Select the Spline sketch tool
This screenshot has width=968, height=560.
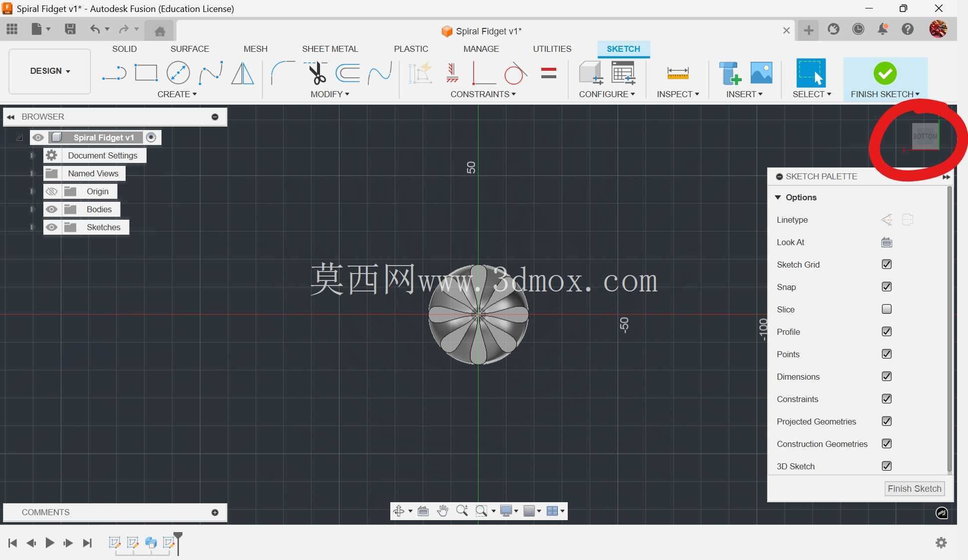(x=210, y=73)
